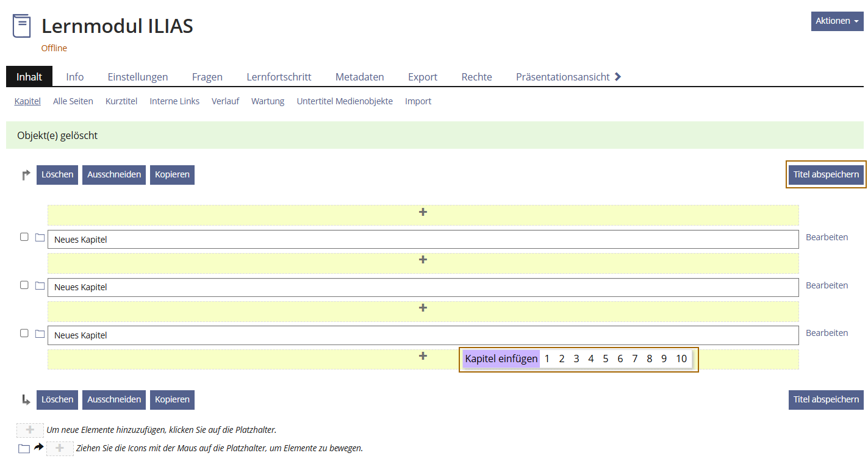The image size is (868, 464).
Task: Click Löschen in the bottom toolbar
Action: point(57,399)
